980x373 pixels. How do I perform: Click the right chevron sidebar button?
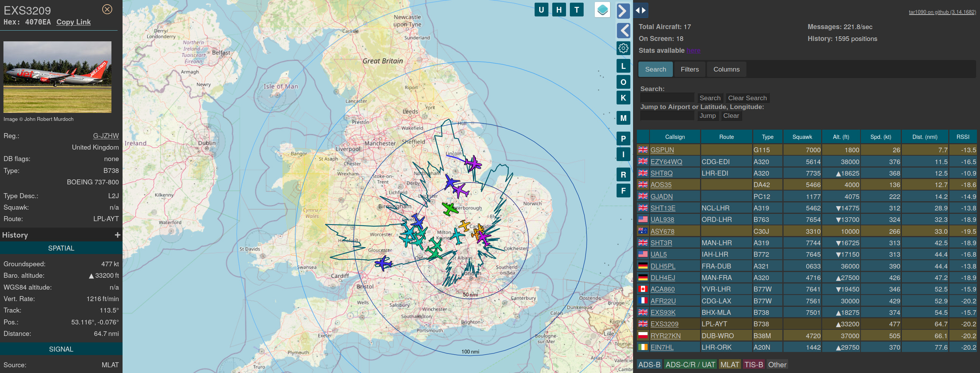pyautogui.click(x=623, y=11)
